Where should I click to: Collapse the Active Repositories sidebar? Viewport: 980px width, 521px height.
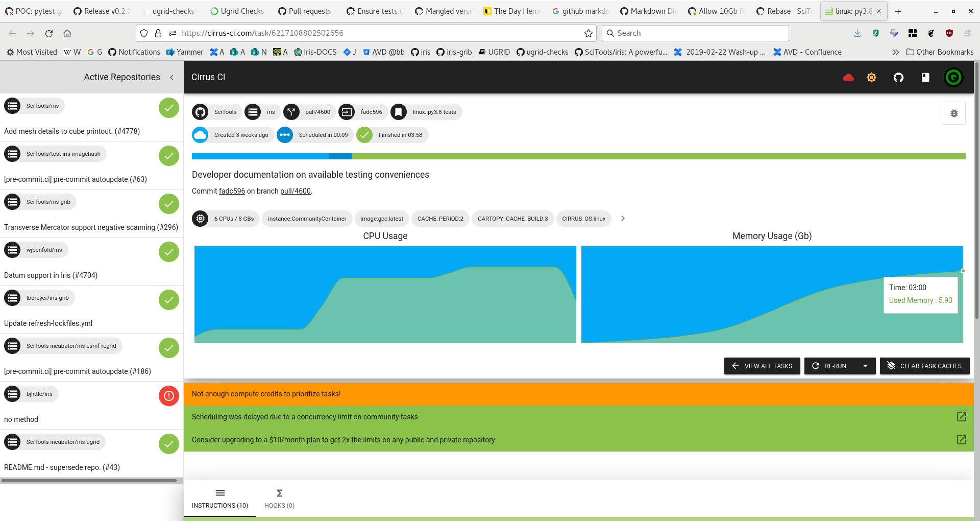pyautogui.click(x=172, y=77)
